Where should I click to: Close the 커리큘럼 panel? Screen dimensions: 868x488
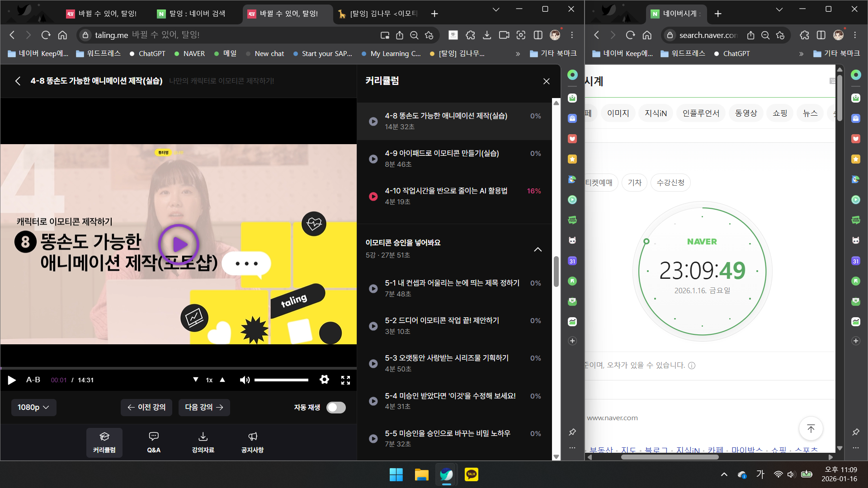(x=546, y=81)
